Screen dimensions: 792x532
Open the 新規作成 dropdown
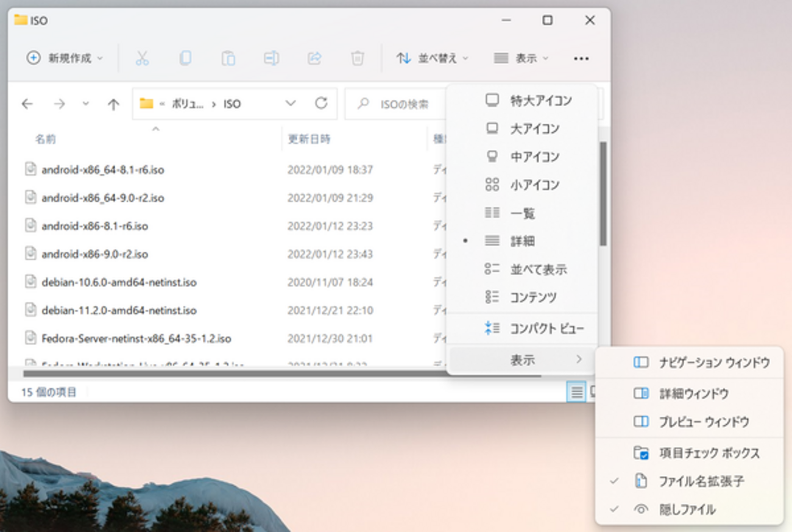(65, 59)
